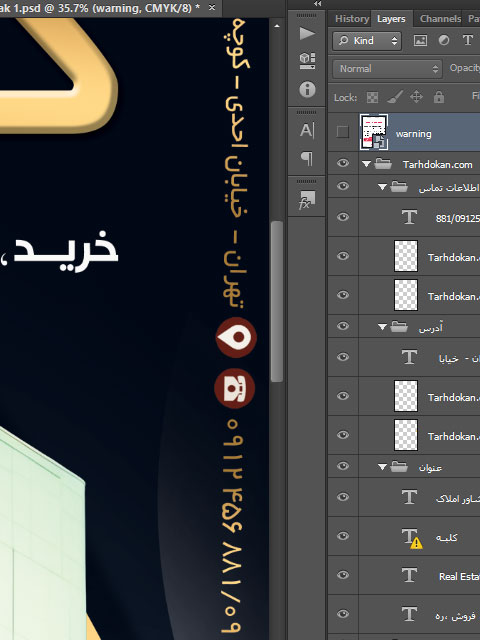The image size is (480, 640).
Task: Click the canvas vertical scrollbar thumb
Action: pos(277,301)
